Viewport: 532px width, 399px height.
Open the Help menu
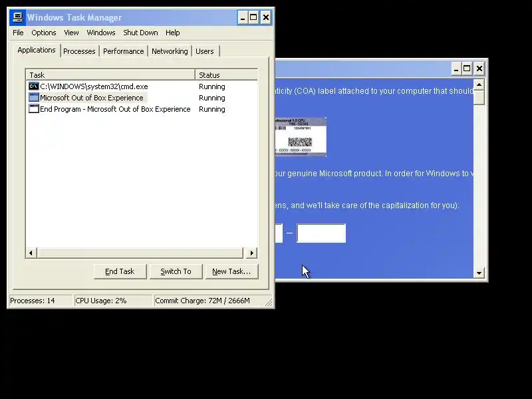point(172,33)
